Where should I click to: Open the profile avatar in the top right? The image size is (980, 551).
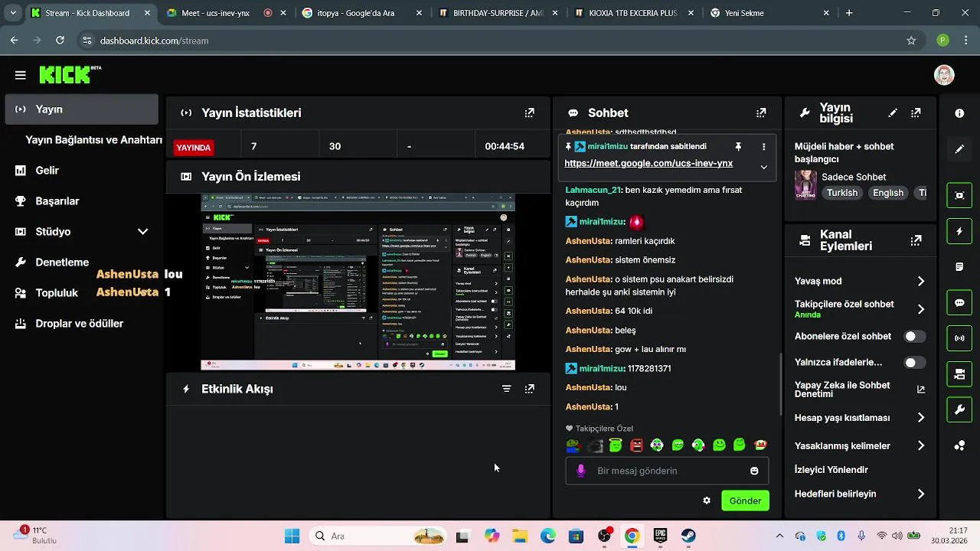click(x=944, y=75)
